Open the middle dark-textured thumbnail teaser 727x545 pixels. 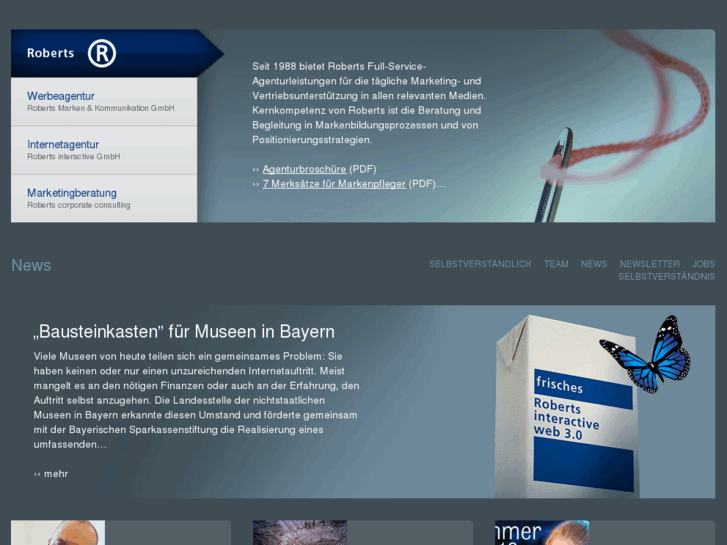[300, 532]
